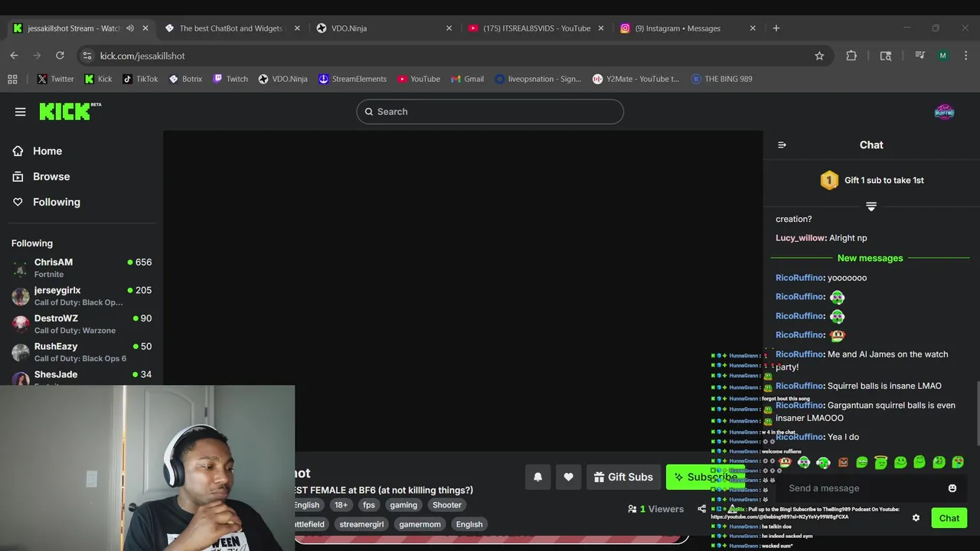
Task: Insert the heart-eyes green blob emote
Action: click(x=958, y=462)
